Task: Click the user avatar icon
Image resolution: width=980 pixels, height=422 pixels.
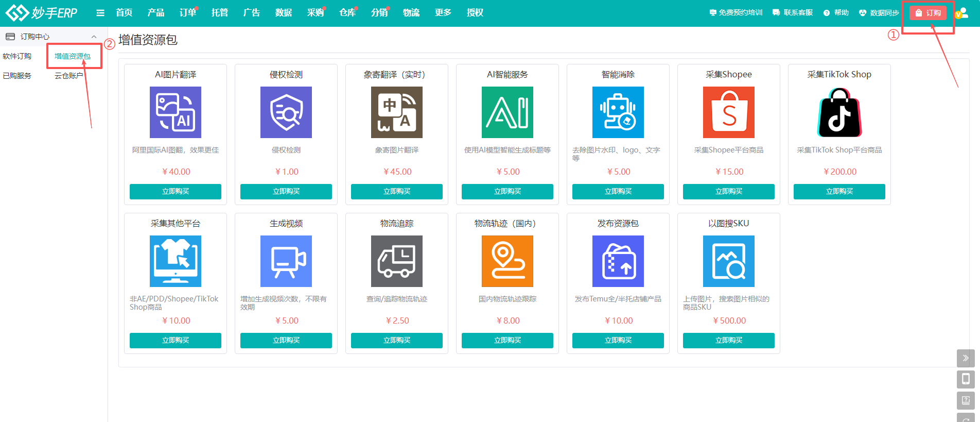Action: [x=962, y=13]
